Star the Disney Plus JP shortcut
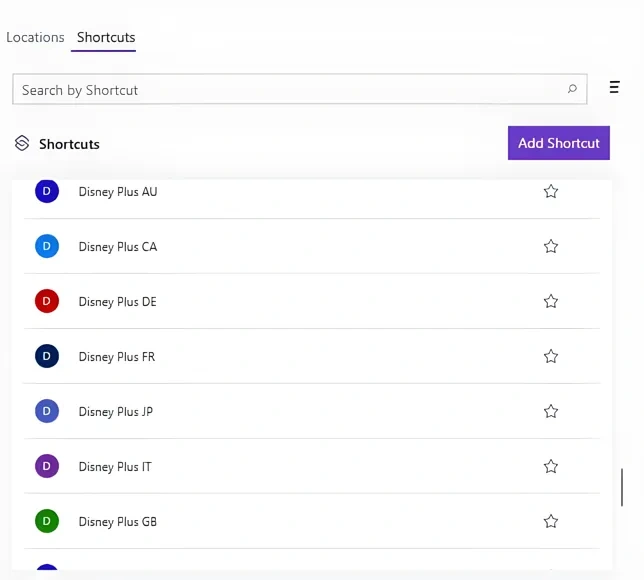Image resolution: width=644 pixels, height=580 pixels. pyautogui.click(x=551, y=412)
